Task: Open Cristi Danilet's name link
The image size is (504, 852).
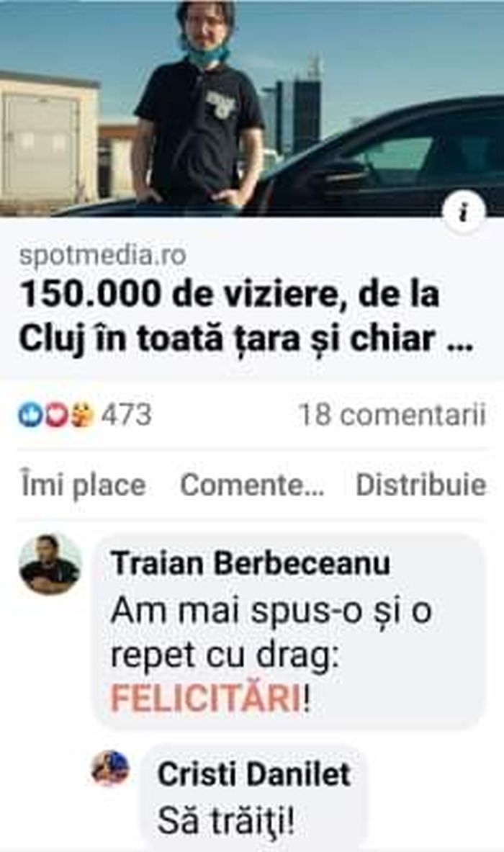Action: (253, 773)
